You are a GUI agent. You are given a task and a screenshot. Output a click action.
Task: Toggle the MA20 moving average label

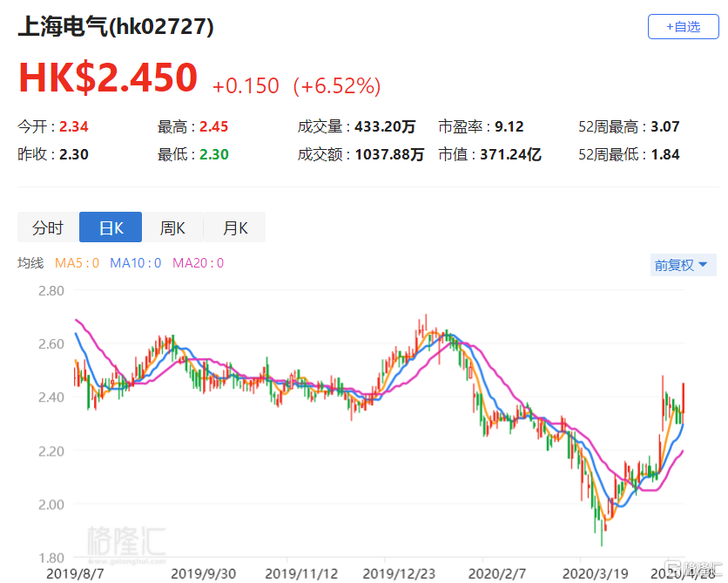(x=198, y=262)
